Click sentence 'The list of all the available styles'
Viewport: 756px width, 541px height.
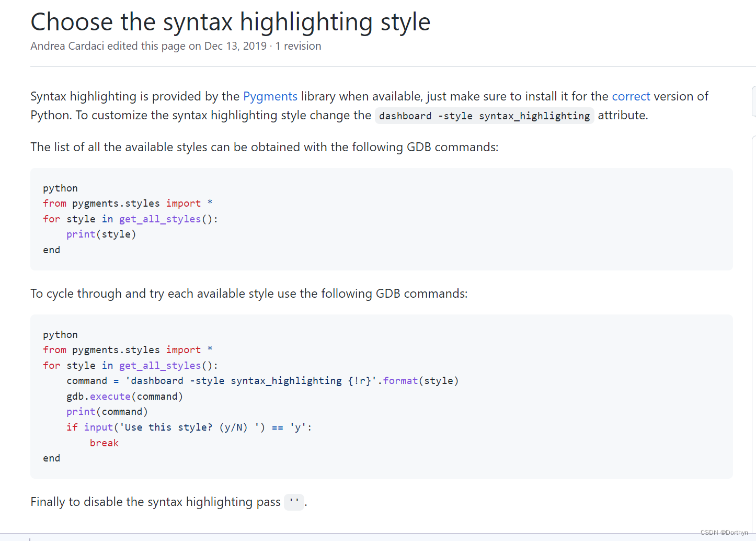(265, 147)
